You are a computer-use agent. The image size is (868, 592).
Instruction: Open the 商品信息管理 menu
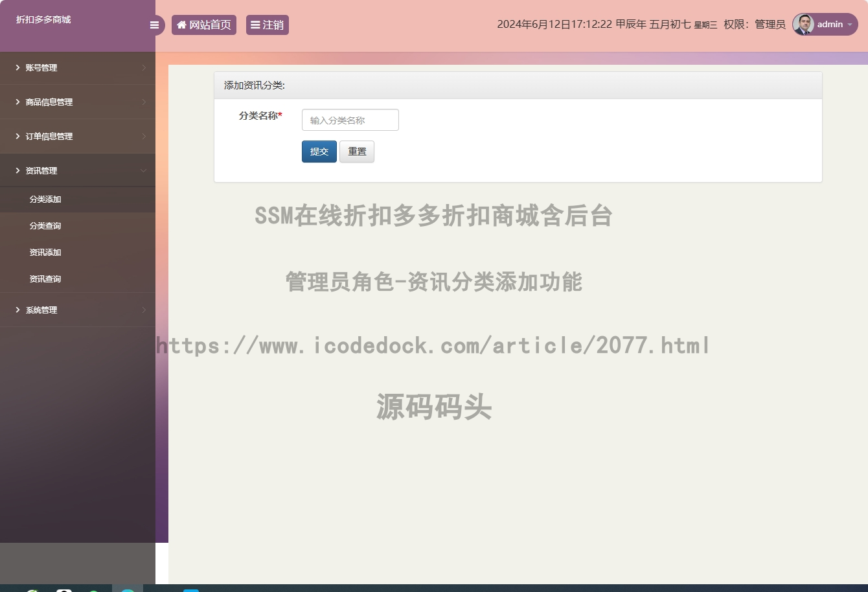point(78,102)
